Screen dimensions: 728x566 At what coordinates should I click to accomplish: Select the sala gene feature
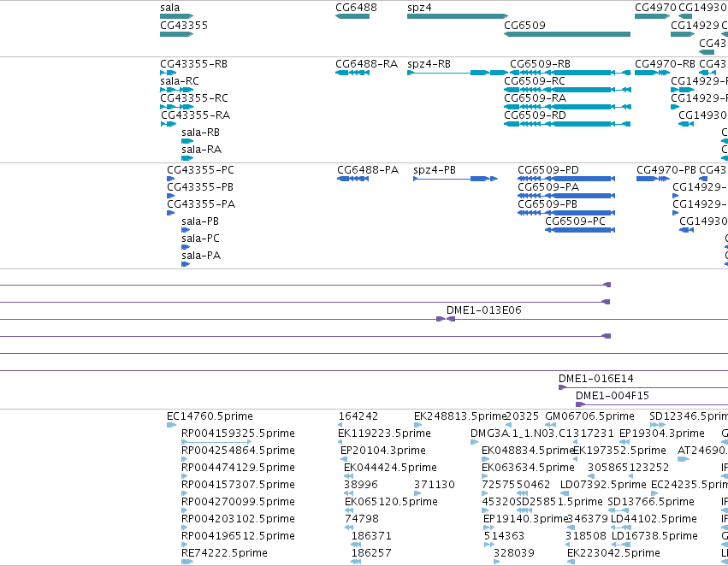click(x=176, y=16)
